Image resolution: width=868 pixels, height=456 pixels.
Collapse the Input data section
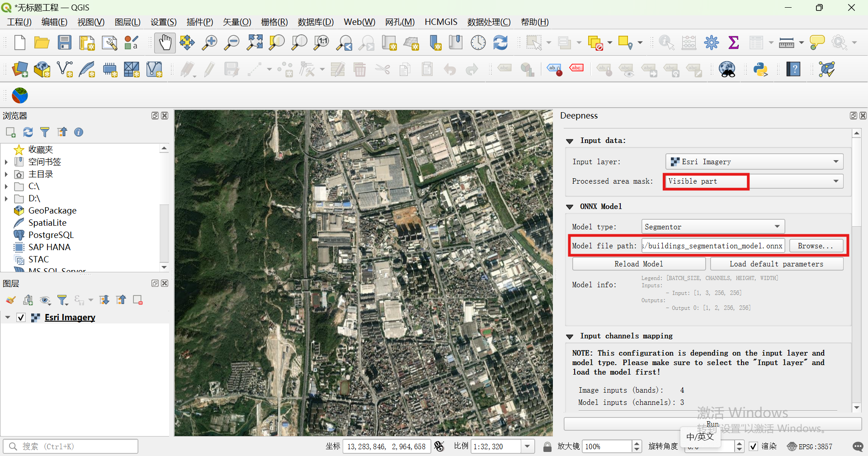569,141
